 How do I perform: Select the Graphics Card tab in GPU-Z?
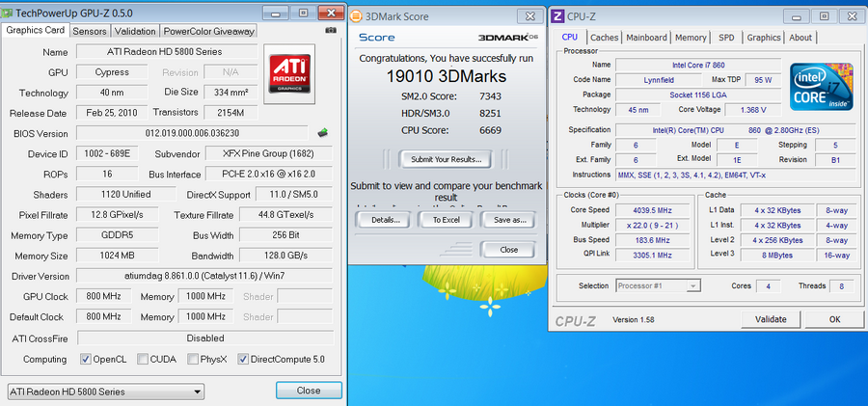point(36,30)
